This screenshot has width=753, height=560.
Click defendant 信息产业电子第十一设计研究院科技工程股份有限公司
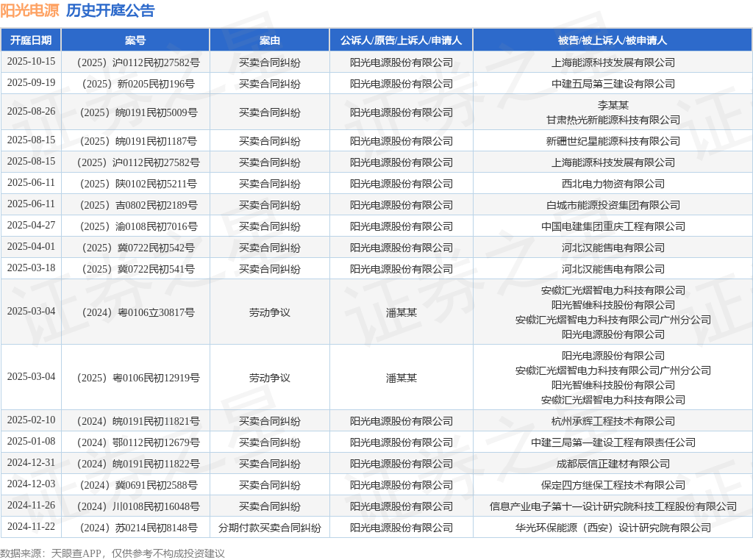click(613, 507)
